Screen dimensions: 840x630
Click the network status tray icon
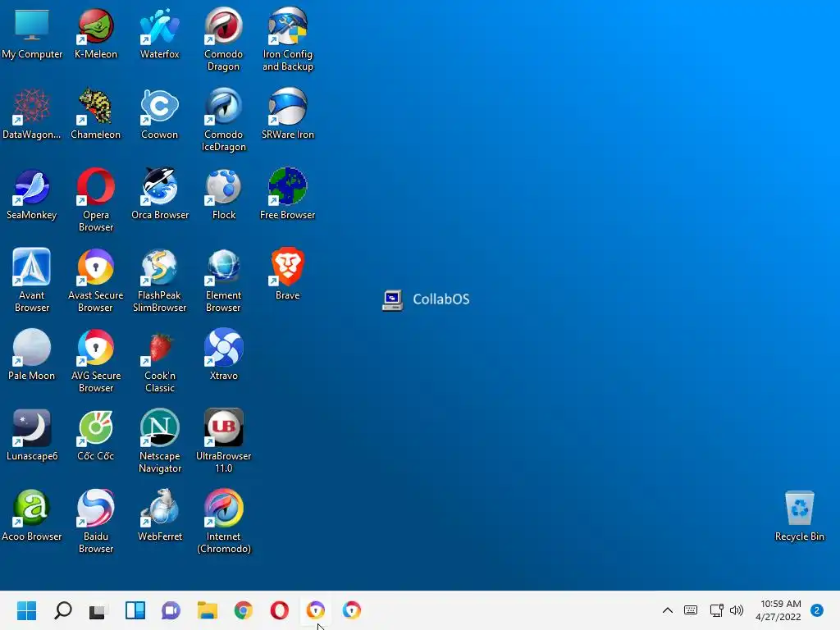pyautogui.click(x=716, y=610)
